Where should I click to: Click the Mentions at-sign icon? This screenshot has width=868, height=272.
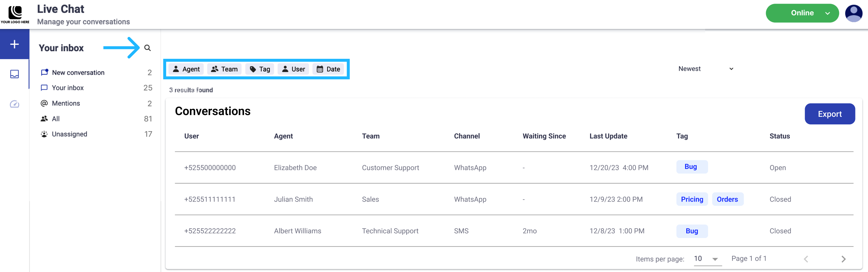point(44,103)
